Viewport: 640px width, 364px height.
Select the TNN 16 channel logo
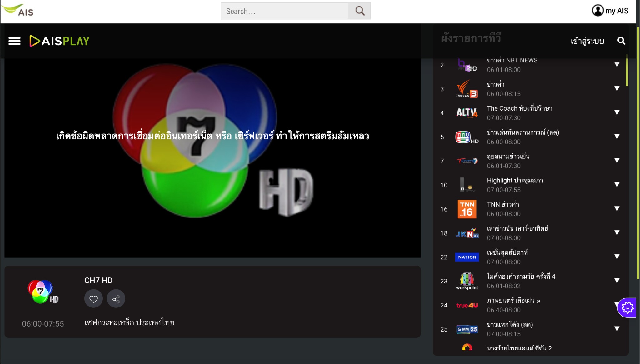[x=467, y=209]
